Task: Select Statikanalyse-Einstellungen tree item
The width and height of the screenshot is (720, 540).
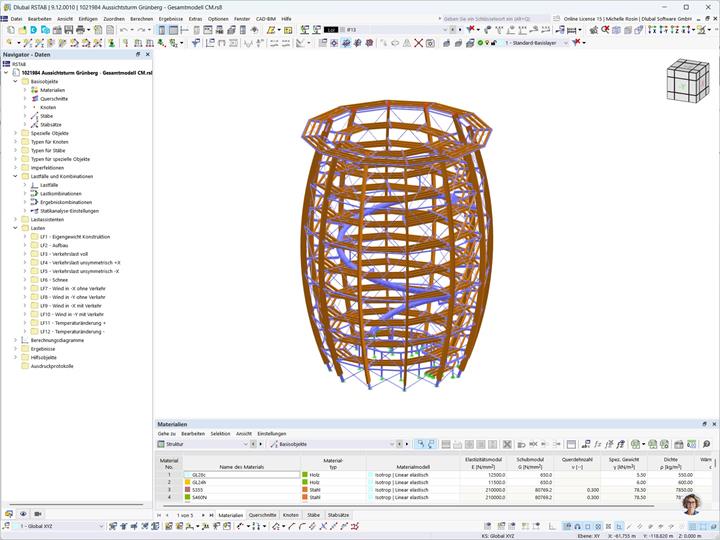Action: [x=69, y=211]
